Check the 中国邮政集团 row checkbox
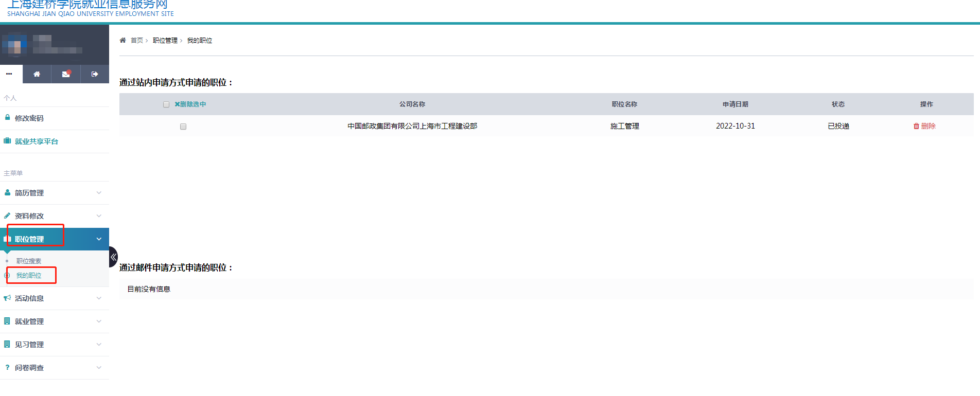This screenshot has width=980, height=396. point(183,127)
